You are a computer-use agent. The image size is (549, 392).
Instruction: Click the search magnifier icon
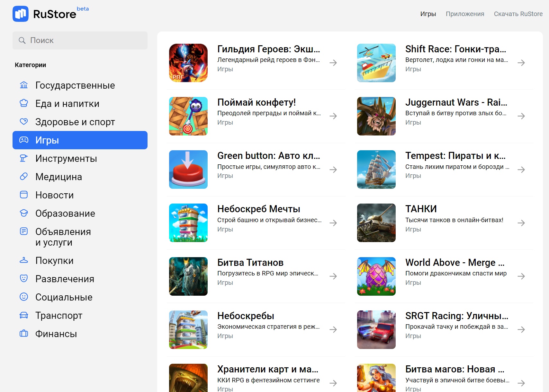point(22,40)
